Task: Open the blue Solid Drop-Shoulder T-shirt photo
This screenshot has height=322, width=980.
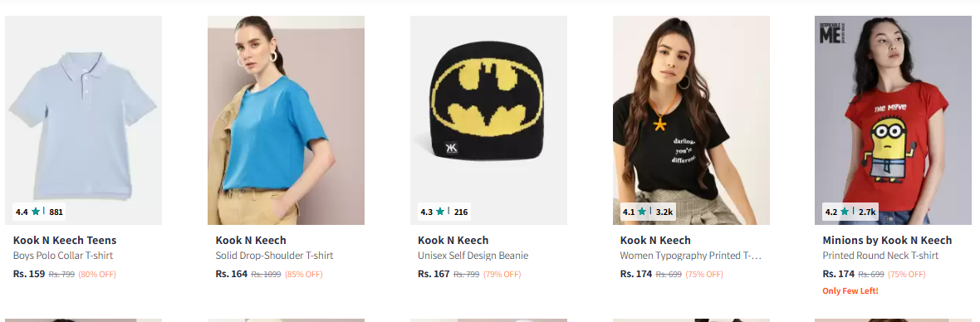Action: [286, 120]
